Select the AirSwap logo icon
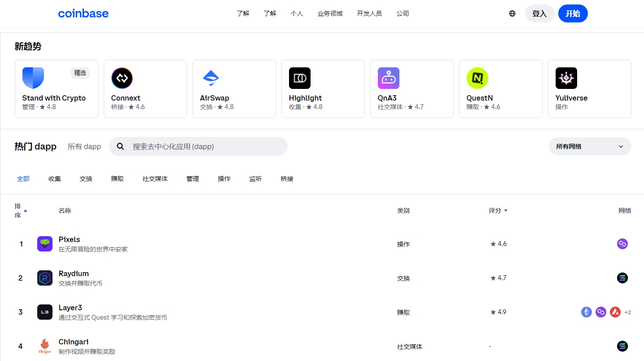644x361 pixels. (x=210, y=78)
